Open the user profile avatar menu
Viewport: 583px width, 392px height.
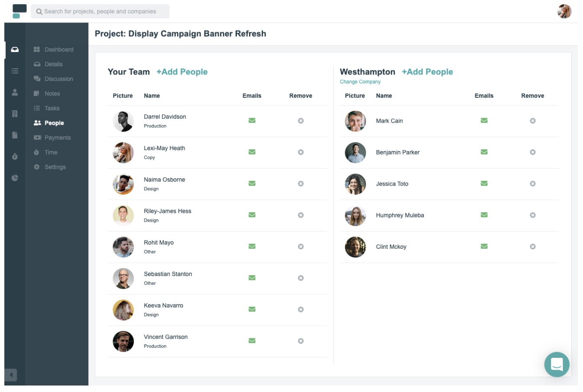tap(564, 11)
